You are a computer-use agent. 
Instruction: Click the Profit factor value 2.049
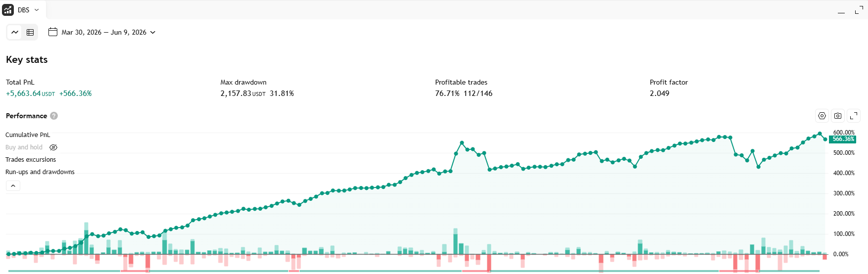[x=659, y=93]
